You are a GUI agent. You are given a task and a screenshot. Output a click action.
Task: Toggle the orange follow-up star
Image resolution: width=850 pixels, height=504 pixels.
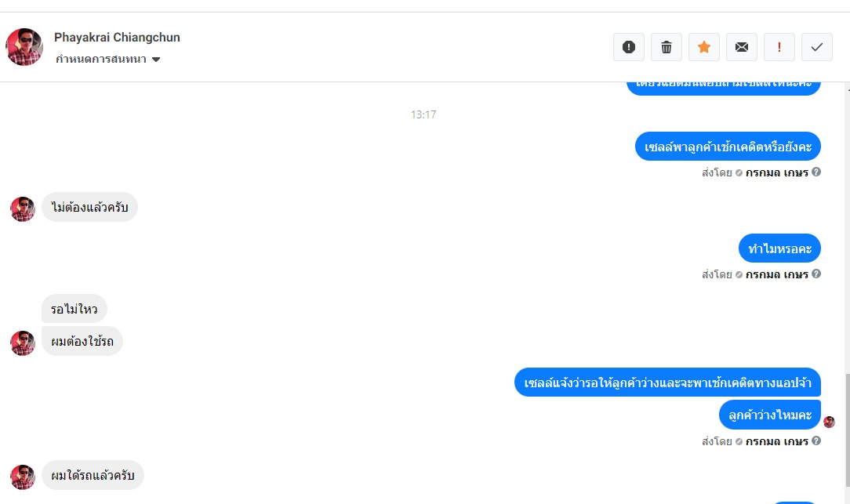[704, 47]
